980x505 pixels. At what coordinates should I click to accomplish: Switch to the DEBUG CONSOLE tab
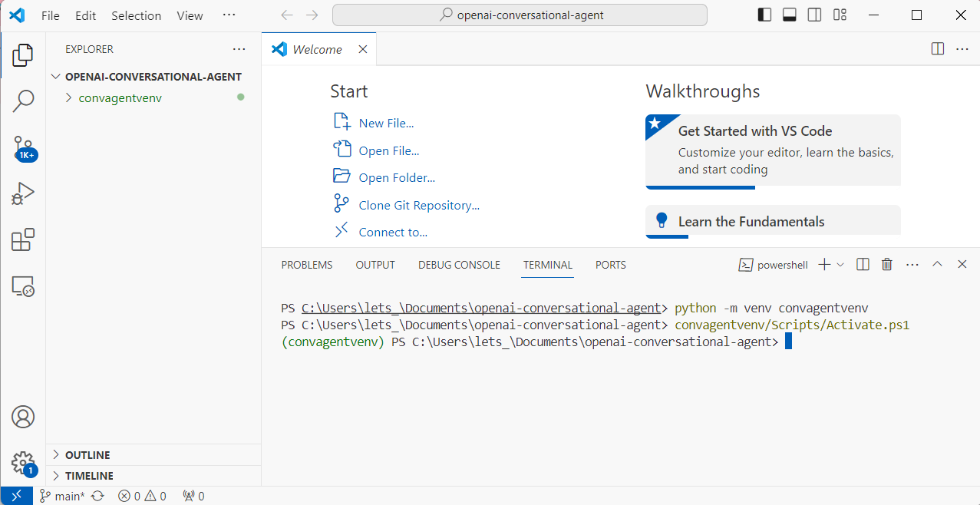coord(458,264)
